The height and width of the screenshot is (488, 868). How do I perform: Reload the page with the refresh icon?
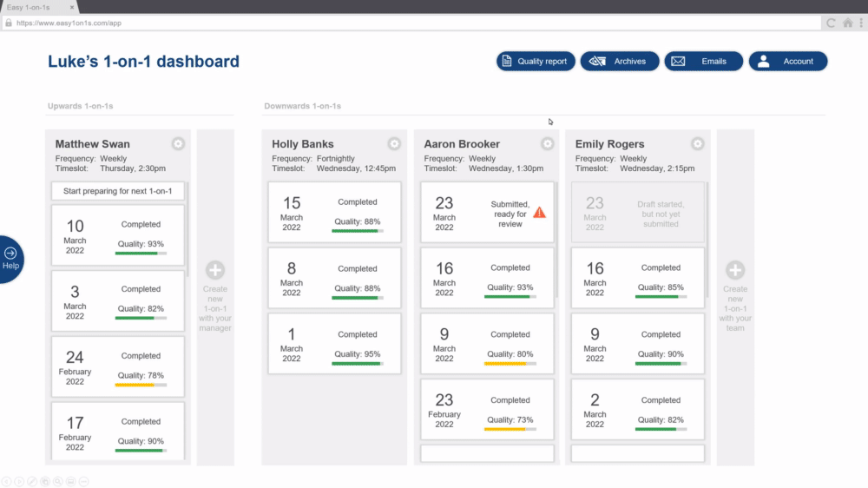click(831, 23)
